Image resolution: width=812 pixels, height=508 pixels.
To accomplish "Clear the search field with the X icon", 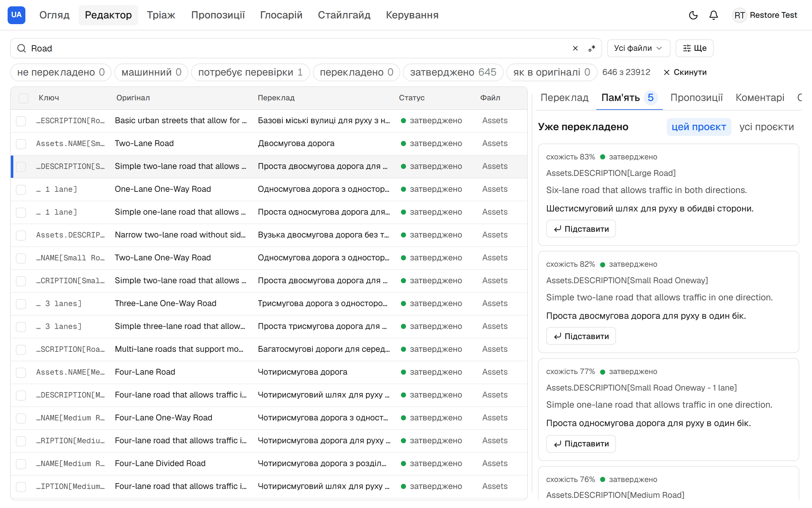I will click(x=575, y=48).
